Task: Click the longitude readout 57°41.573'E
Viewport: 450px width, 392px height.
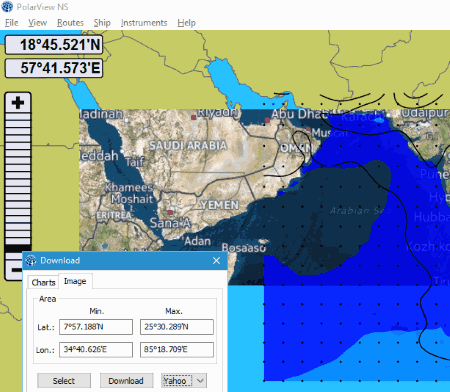Action: (54, 68)
